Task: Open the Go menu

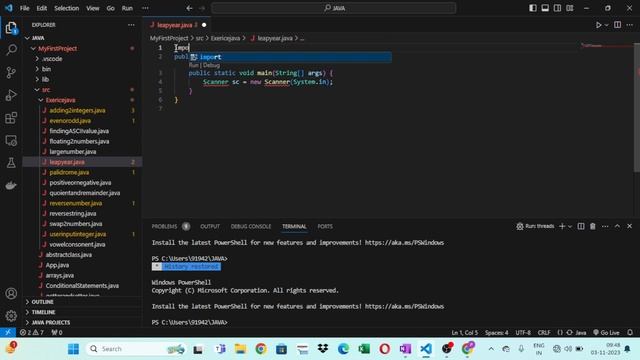Action: pyautogui.click(x=111, y=8)
